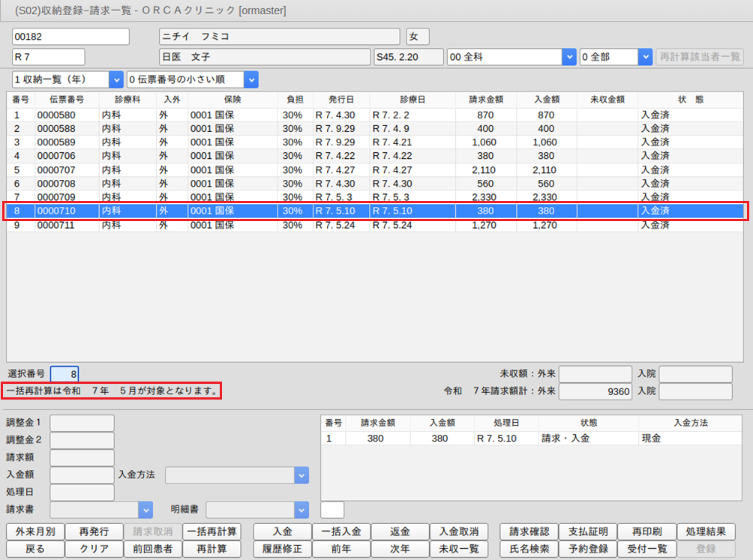This screenshot has height=560, width=753.
Task: Click the patient ID field 00182
Action: pyautogui.click(x=71, y=37)
